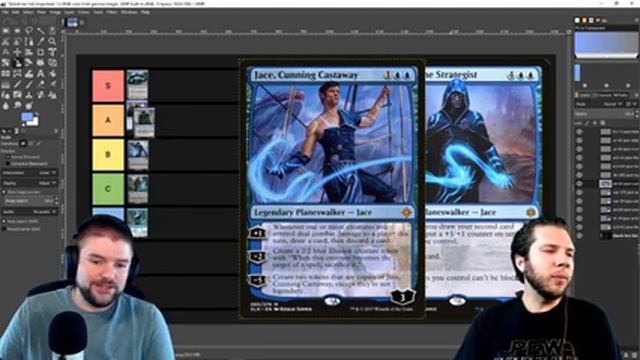Open the Edit menu
The image size is (640, 360).
click(x=15, y=13)
